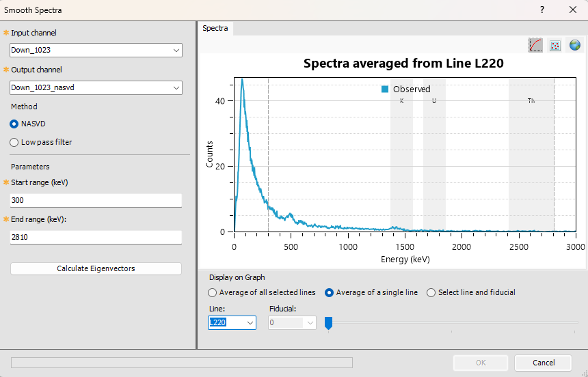Viewport: 588px width, 377px height.
Task: Click the Start range (keV) field
Action: point(96,200)
